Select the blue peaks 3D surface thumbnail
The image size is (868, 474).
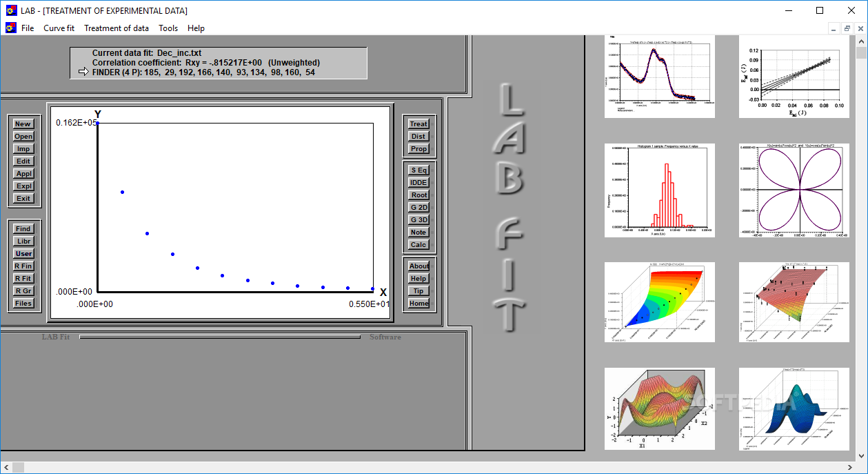(794, 409)
